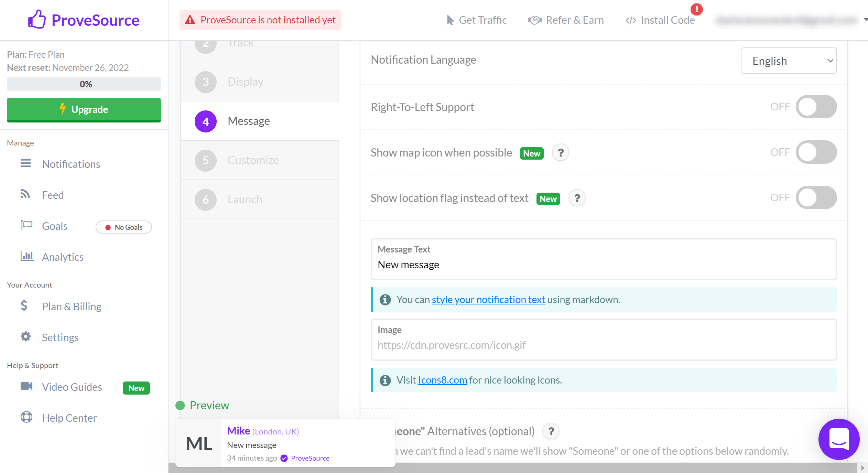Click the Analytics bar chart icon
Viewport: 868px width, 473px height.
[27, 256]
